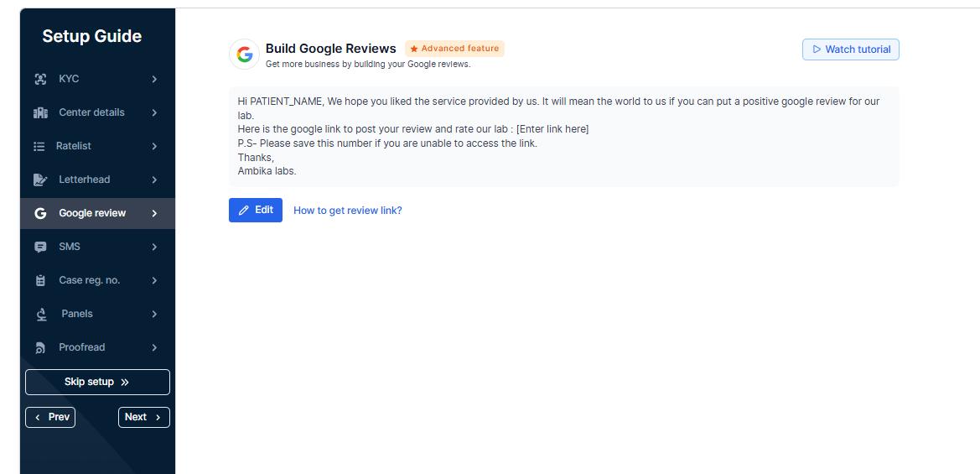Expand the Center details chevron
Viewport: 980px width, 474px height.
tap(153, 112)
